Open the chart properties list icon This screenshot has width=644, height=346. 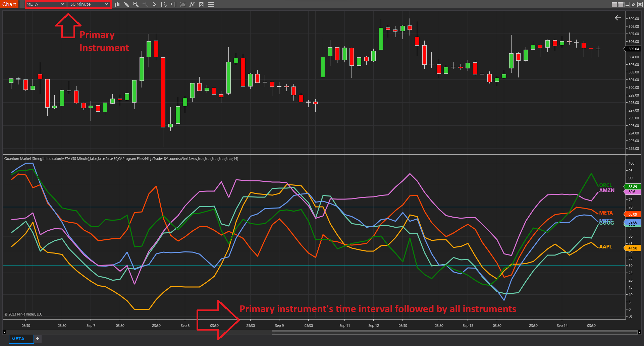pos(211,4)
